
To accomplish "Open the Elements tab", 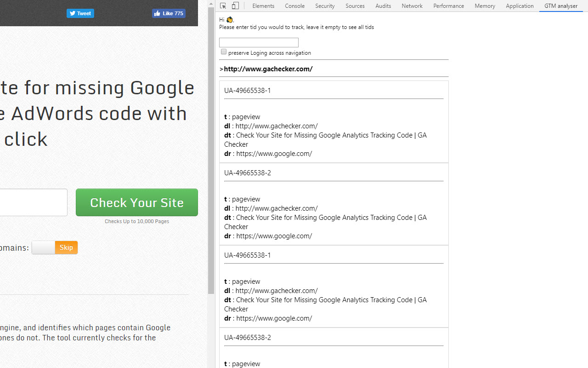I will [x=263, y=6].
